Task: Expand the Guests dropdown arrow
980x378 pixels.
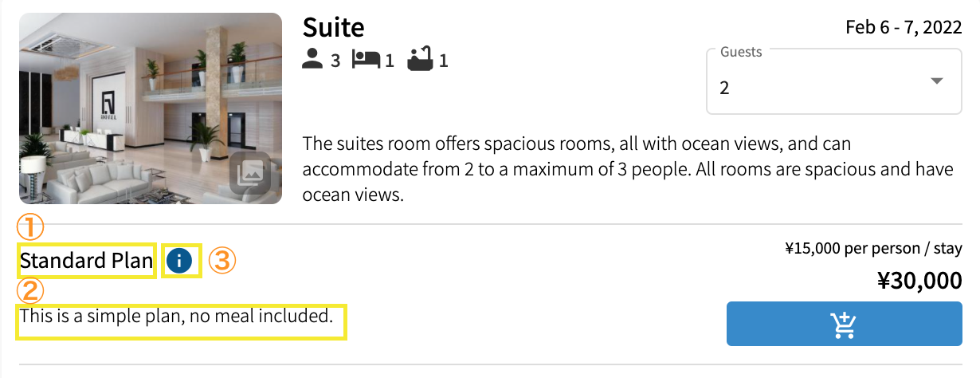Action: click(x=937, y=81)
